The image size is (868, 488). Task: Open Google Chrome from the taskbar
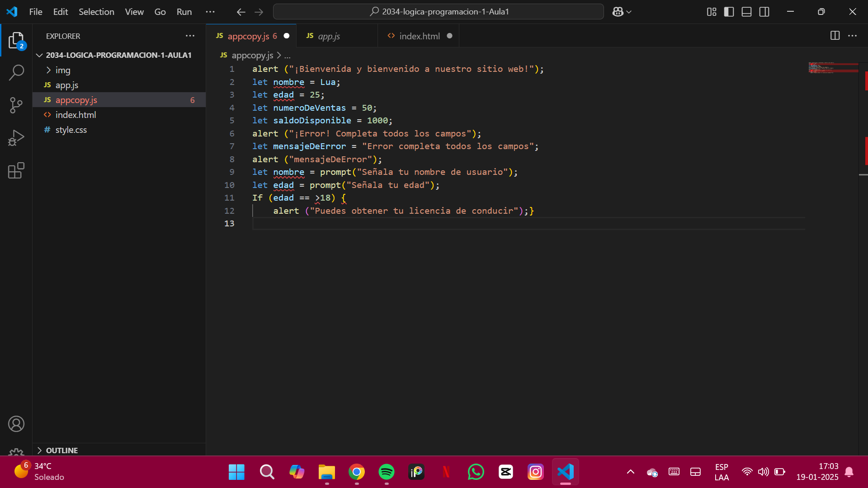(x=357, y=472)
